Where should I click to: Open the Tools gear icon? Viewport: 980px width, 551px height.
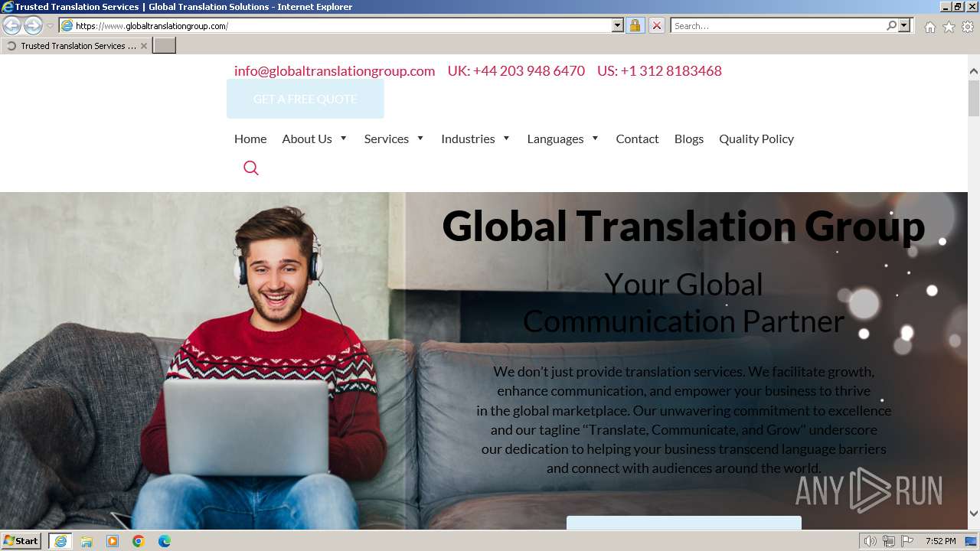click(x=968, y=27)
